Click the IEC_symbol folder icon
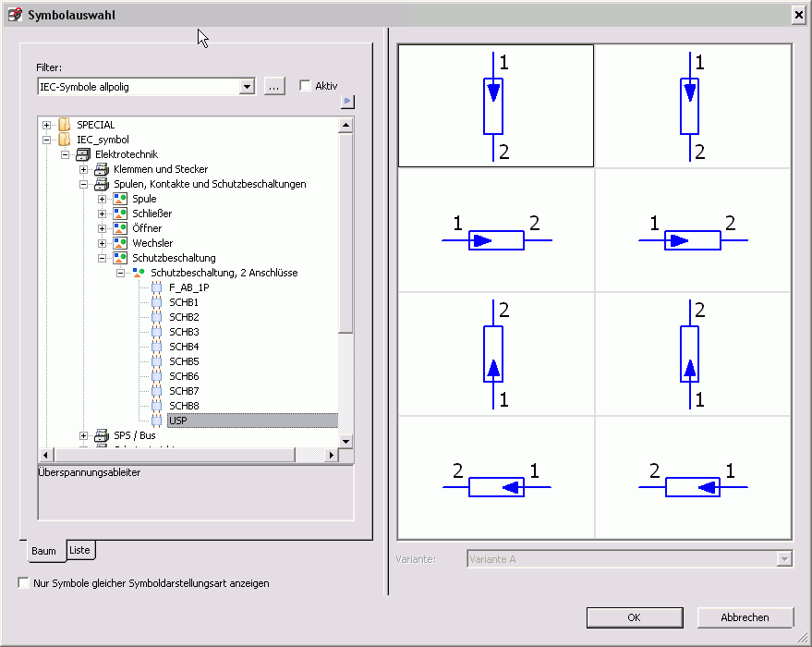 [x=65, y=140]
